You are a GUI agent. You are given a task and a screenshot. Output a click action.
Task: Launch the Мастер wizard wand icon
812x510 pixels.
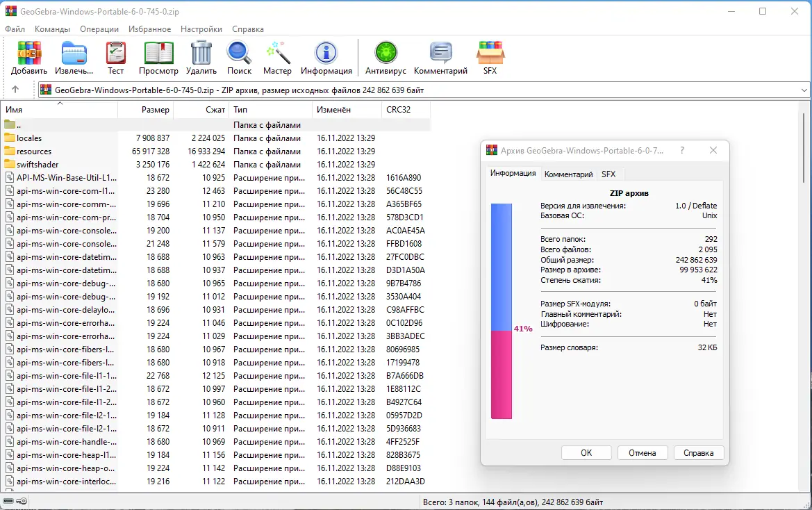click(278, 53)
